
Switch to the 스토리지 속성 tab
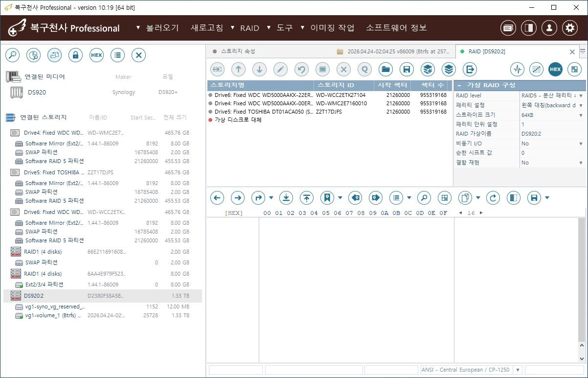tap(238, 51)
